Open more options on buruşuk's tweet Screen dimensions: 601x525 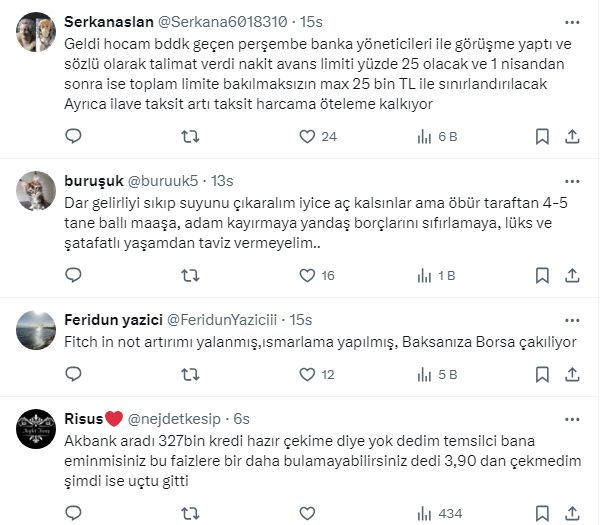click(570, 181)
